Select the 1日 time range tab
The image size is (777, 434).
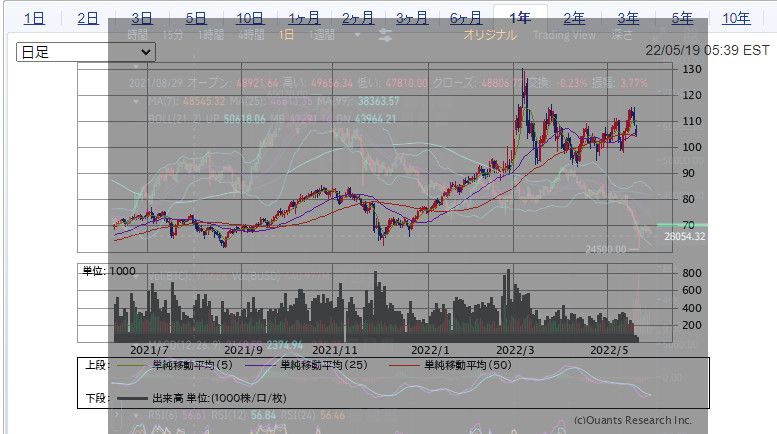[x=34, y=18]
